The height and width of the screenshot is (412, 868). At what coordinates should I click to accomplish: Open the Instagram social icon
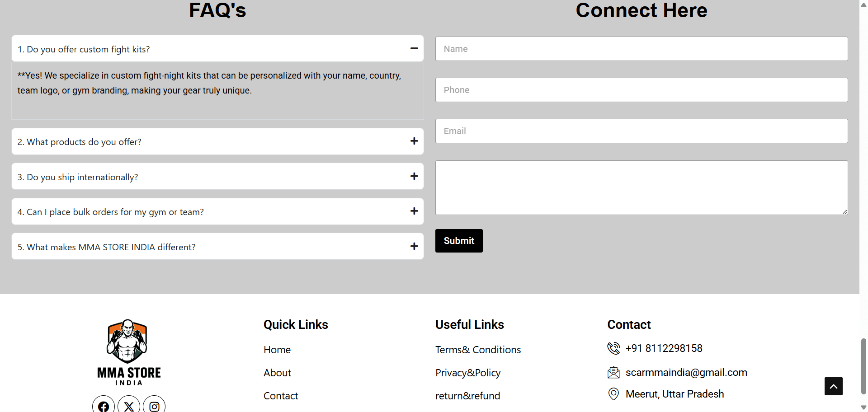pyautogui.click(x=154, y=405)
